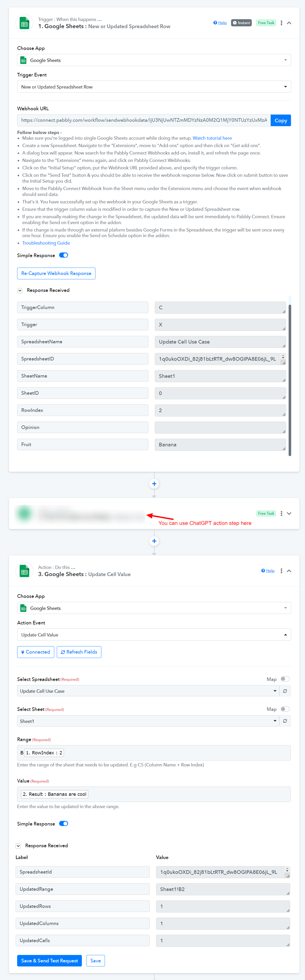Open Select Sheet dropdown showing Sheet1

[x=148, y=721]
